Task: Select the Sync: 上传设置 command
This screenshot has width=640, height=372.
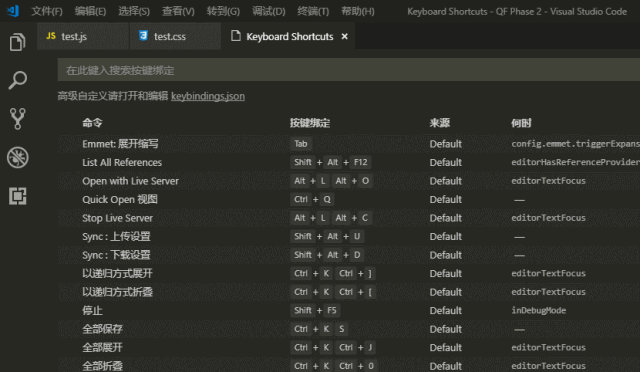Action: [x=349, y=236]
